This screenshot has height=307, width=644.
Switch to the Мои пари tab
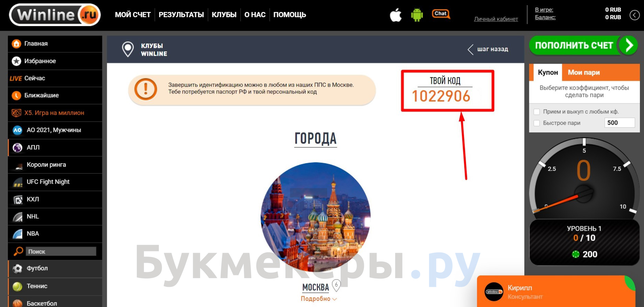click(584, 73)
